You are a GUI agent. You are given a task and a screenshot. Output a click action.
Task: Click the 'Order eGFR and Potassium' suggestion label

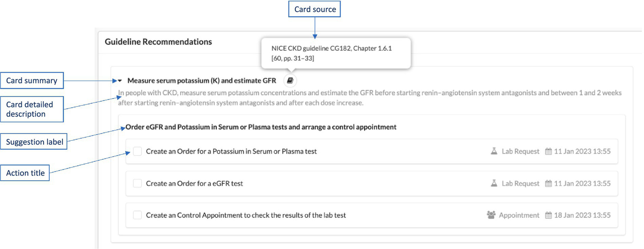(261, 127)
